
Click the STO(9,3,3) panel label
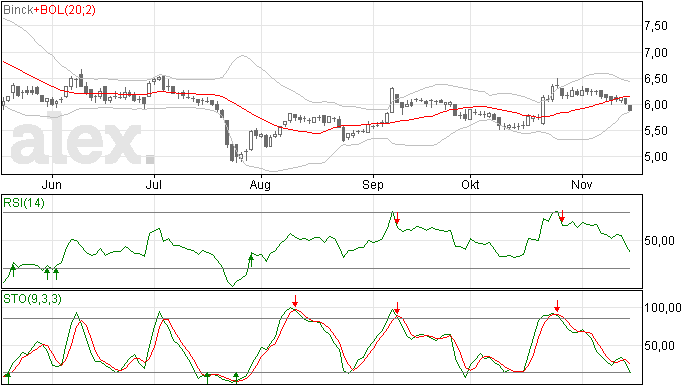[32, 299]
